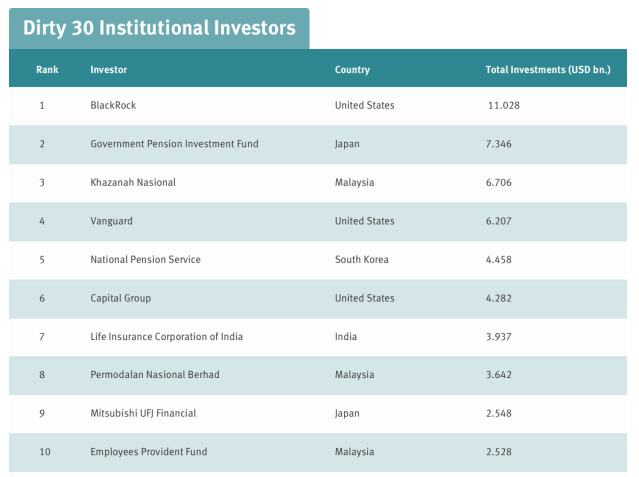Click Mitsubishi UFJ Financial investor name
This screenshot has height=477, width=639.
pos(143,413)
